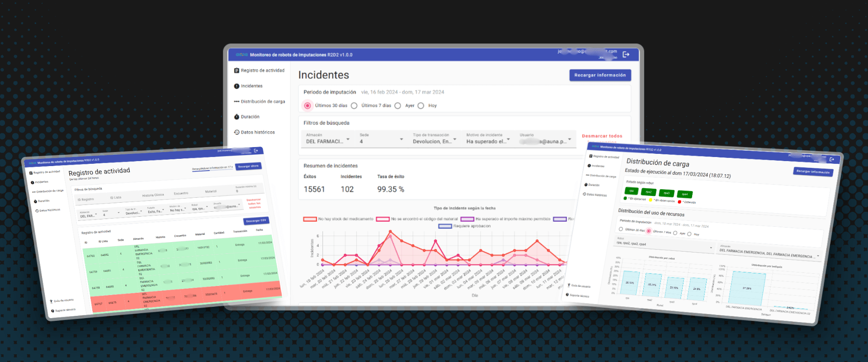
Task: Click Descargar CSV button in Registro window
Action: 256,221
